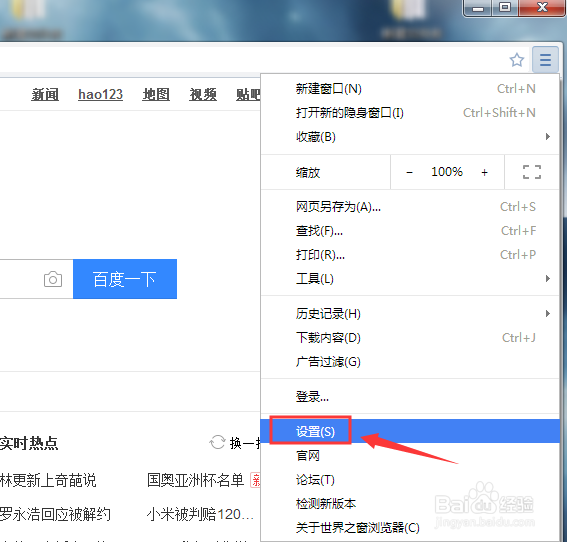Viewport: 567px width, 542px height.
Task: Open 关于世界之窗浏览器(C) item
Action: pyautogui.click(x=410, y=528)
